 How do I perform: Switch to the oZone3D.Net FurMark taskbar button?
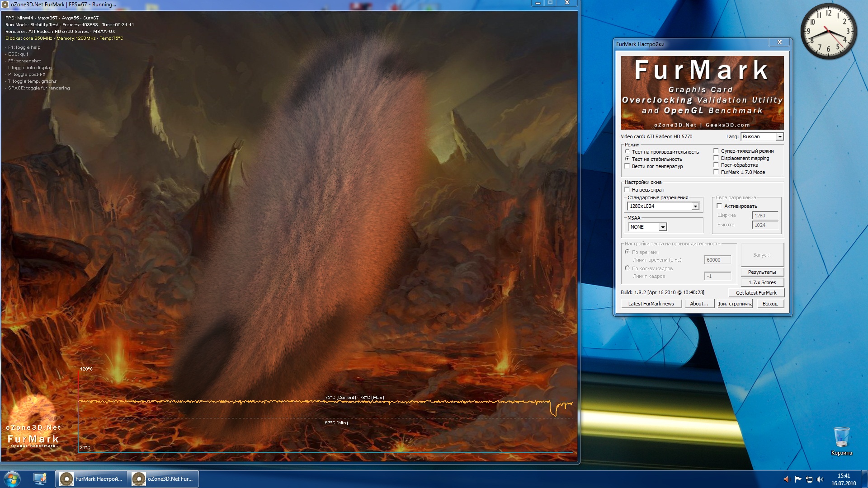pos(163,479)
